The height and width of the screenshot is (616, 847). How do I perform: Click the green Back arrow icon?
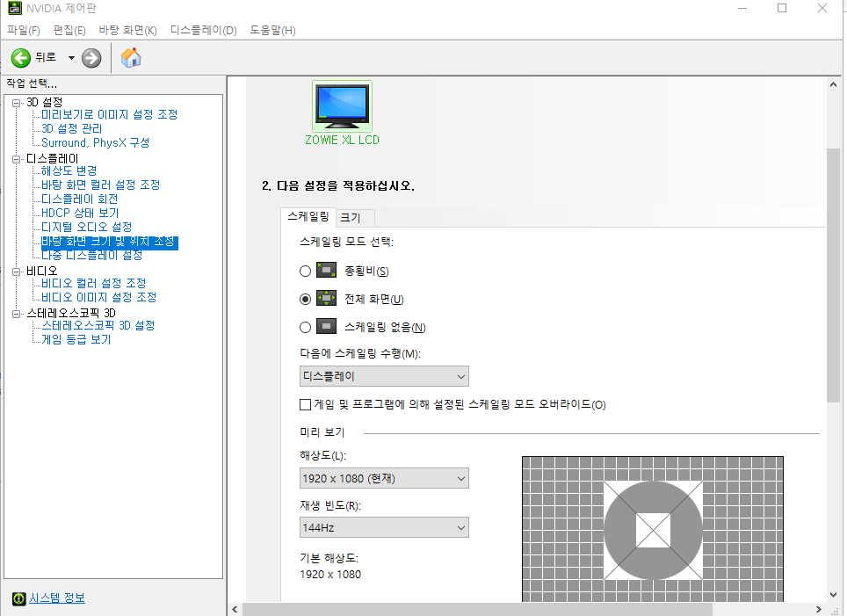pos(21,58)
